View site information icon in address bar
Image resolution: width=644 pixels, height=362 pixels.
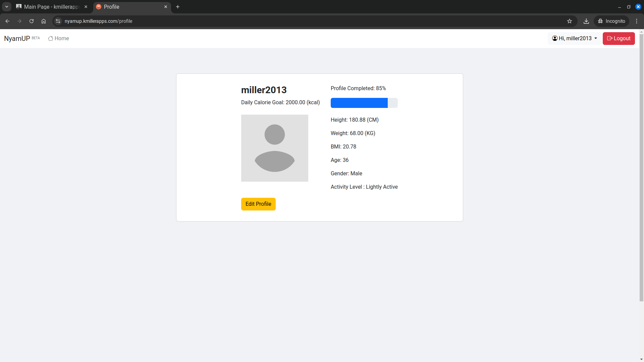[58, 21]
